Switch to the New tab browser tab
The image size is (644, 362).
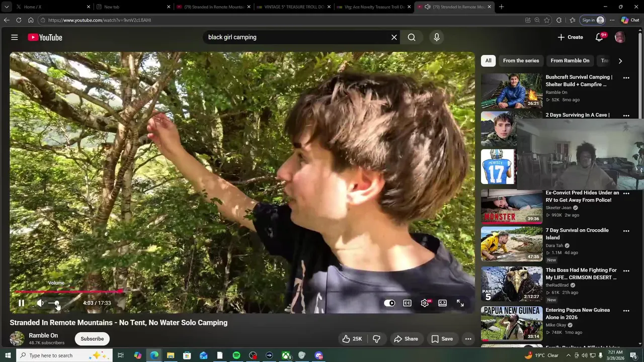(133, 7)
